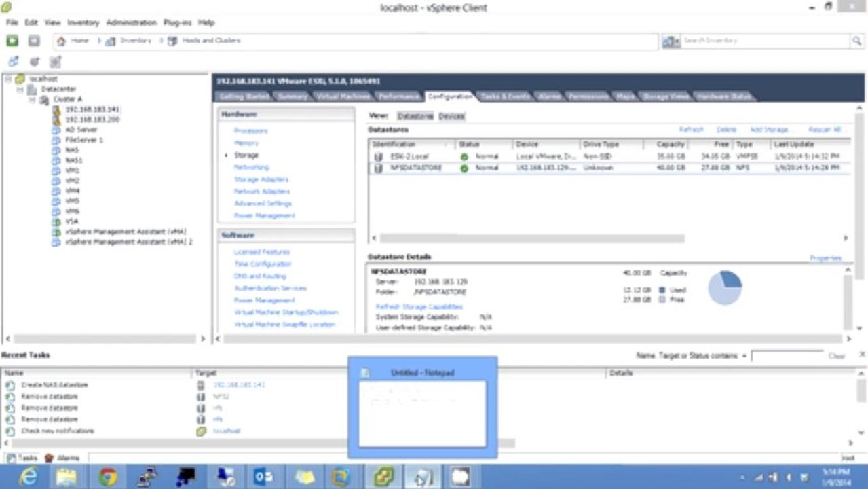Collapse the Cluster A tree node

[x=32, y=99]
